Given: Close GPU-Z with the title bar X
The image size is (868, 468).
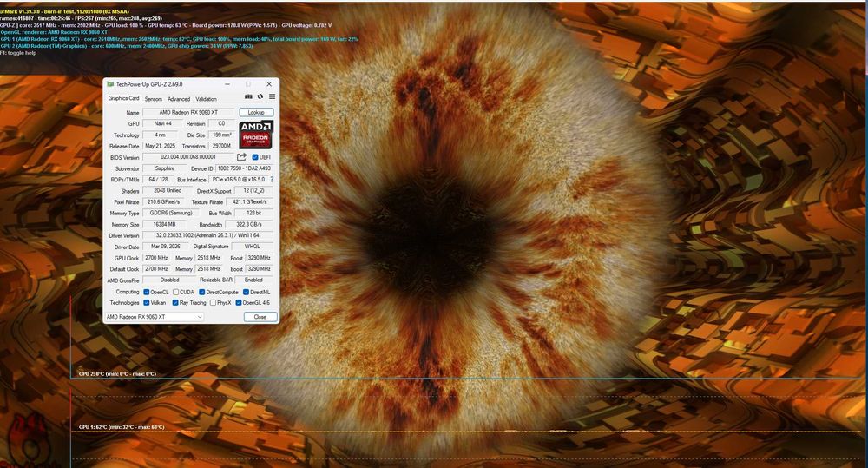Looking at the screenshot, I should pos(269,84).
